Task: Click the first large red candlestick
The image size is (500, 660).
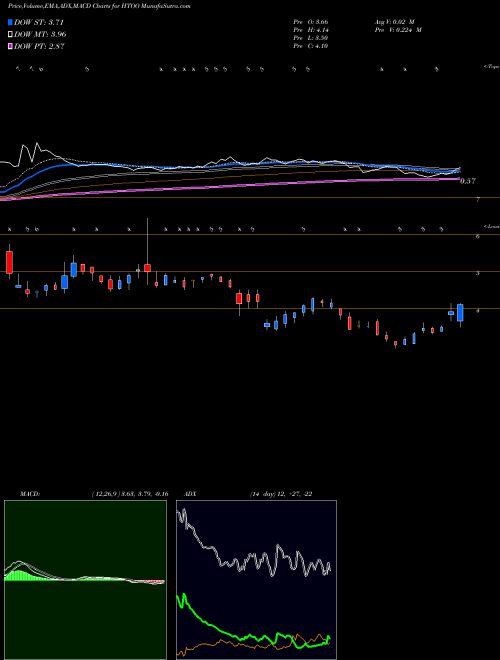Action: (x=9, y=263)
